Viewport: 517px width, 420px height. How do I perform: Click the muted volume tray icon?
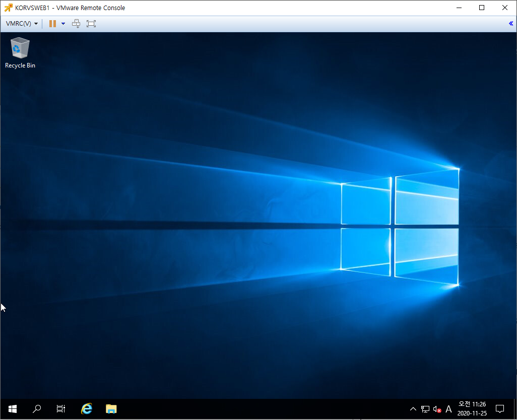[x=437, y=409]
